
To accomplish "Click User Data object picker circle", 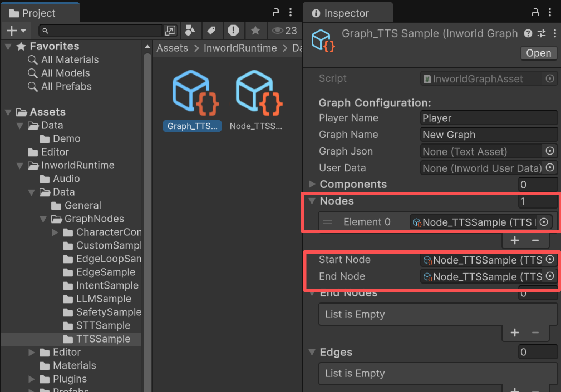I will pyautogui.click(x=550, y=167).
